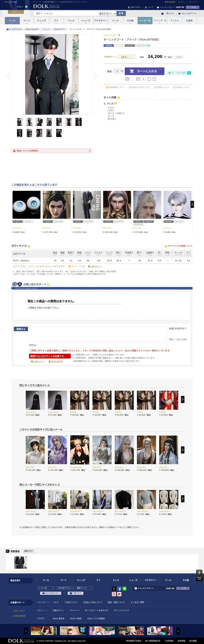
Task: Open the 生産国 top navigation tab
Action: pyautogui.click(x=189, y=20)
